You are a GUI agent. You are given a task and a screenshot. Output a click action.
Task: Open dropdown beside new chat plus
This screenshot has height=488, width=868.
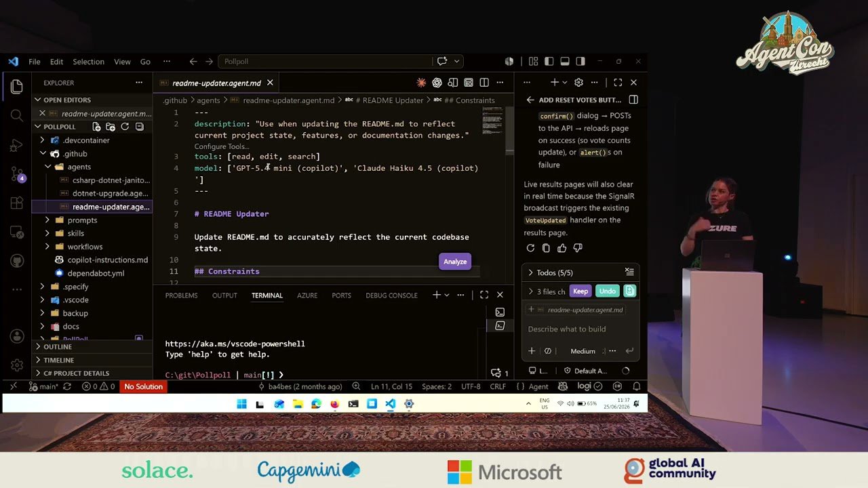tap(565, 83)
